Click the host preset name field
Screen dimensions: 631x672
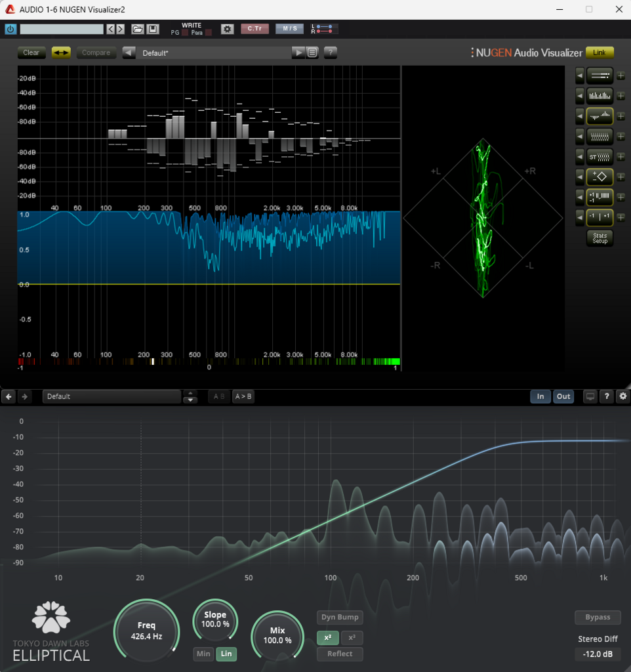coord(62,29)
